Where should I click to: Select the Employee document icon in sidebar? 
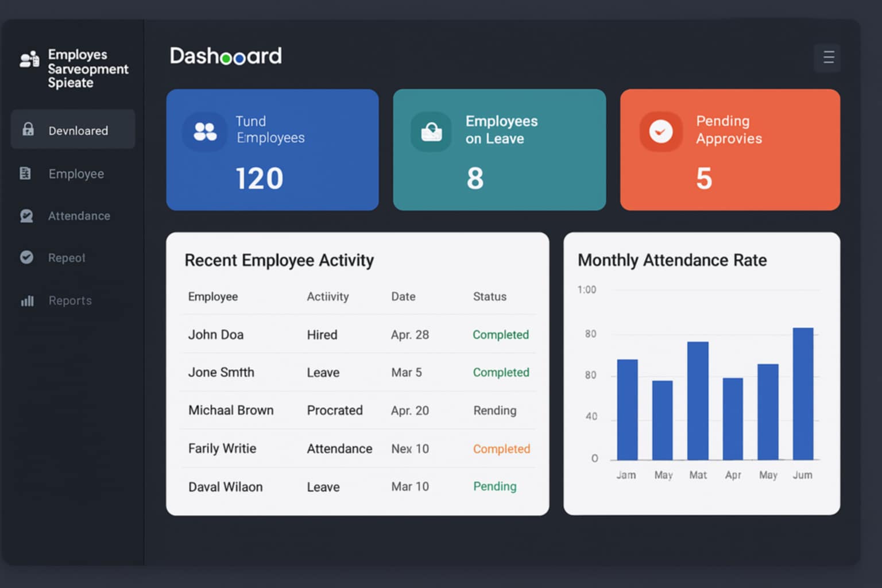(26, 173)
